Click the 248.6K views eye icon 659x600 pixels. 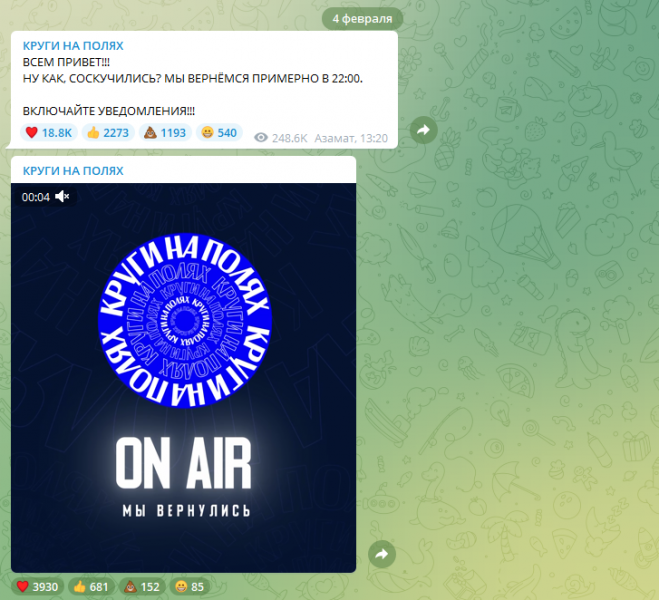pos(261,138)
